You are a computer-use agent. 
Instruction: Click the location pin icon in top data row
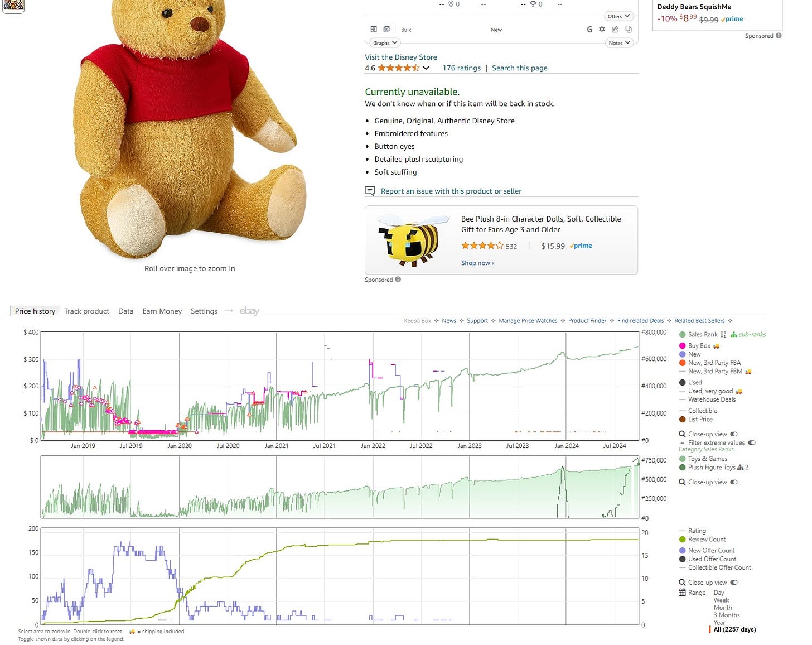coord(451,4)
